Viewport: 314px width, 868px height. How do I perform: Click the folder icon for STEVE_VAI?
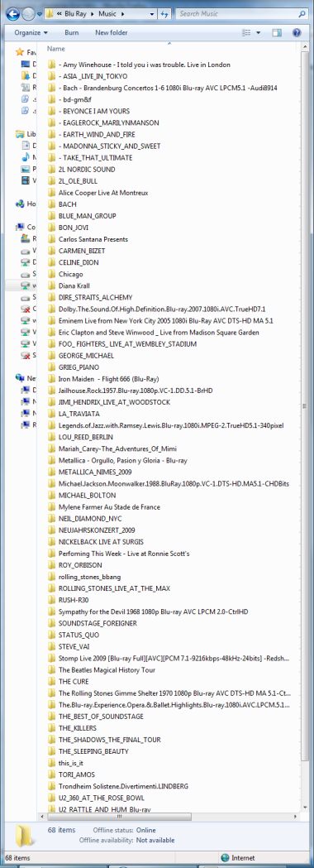[x=52, y=646]
